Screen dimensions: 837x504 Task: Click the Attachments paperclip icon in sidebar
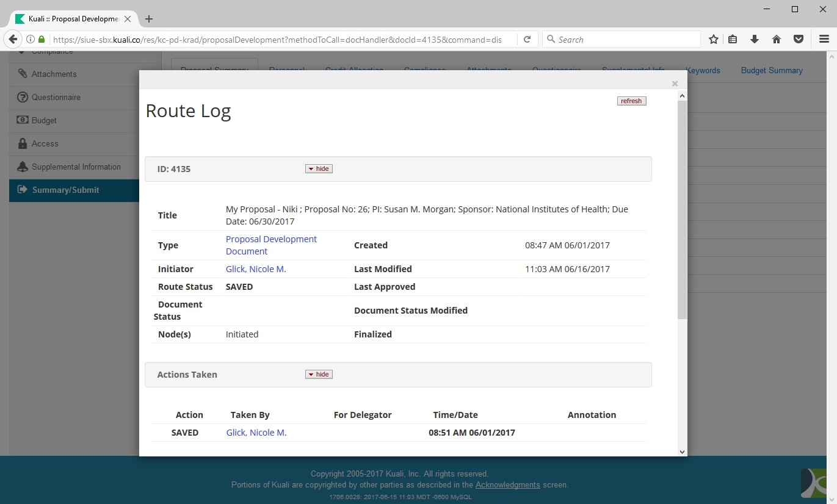pos(23,74)
